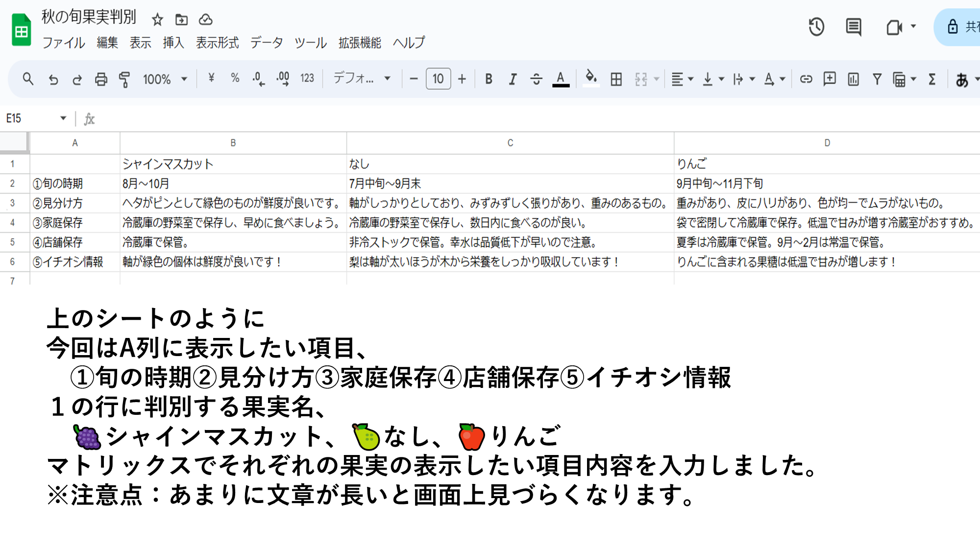Toggle bold formatting
Screen dimensions: 980x551
point(489,79)
